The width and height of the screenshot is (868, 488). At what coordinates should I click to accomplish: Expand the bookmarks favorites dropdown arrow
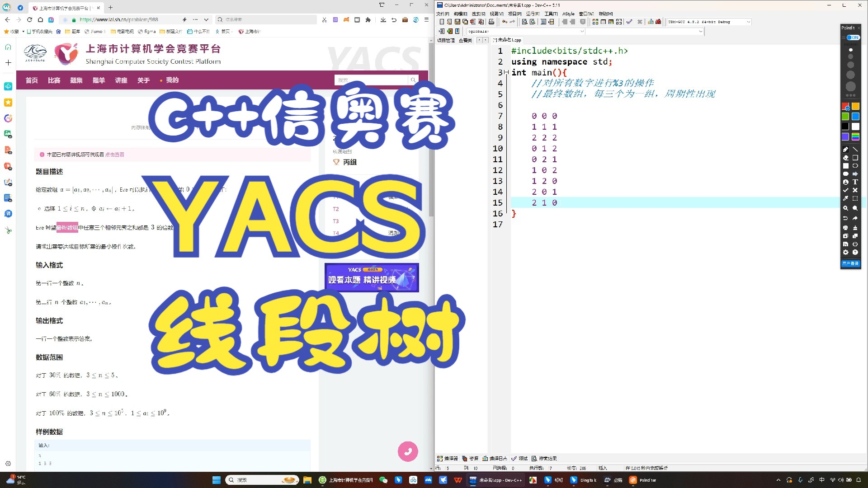tap(23, 32)
